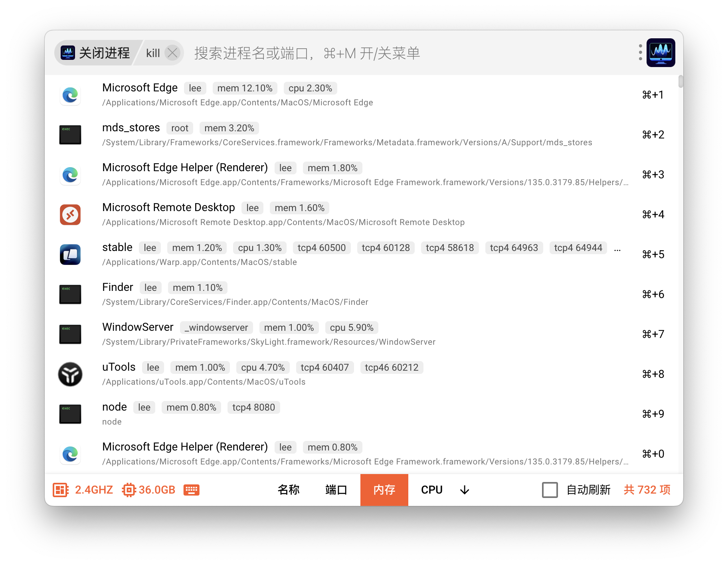Enable the 自动刷新 checkbox
The width and height of the screenshot is (728, 565).
coord(550,490)
